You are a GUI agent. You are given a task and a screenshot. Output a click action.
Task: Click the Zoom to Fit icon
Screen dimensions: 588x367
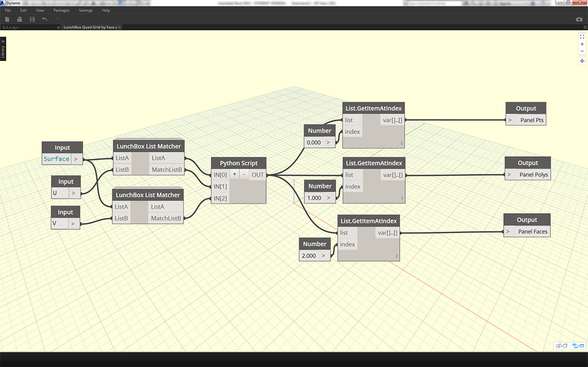582,37
